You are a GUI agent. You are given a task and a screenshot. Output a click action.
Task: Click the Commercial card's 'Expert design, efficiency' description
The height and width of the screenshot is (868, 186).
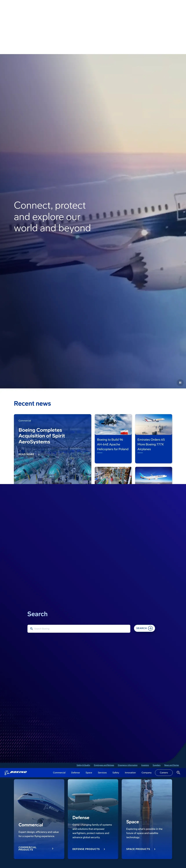[39, 834]
